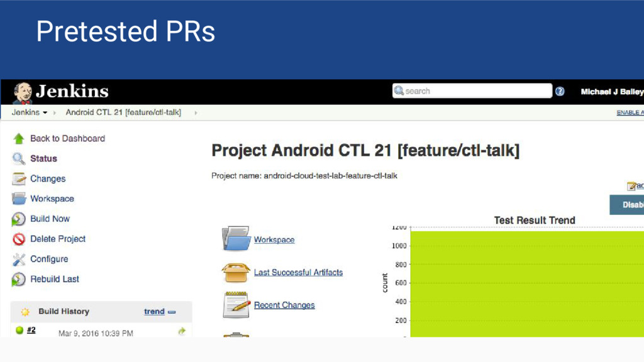This screenshot has width=644, height=362.
Task: Click the 'Project name: android-cloud-test-lab-feature-ctl-talk' text
Action: [304, 176]
